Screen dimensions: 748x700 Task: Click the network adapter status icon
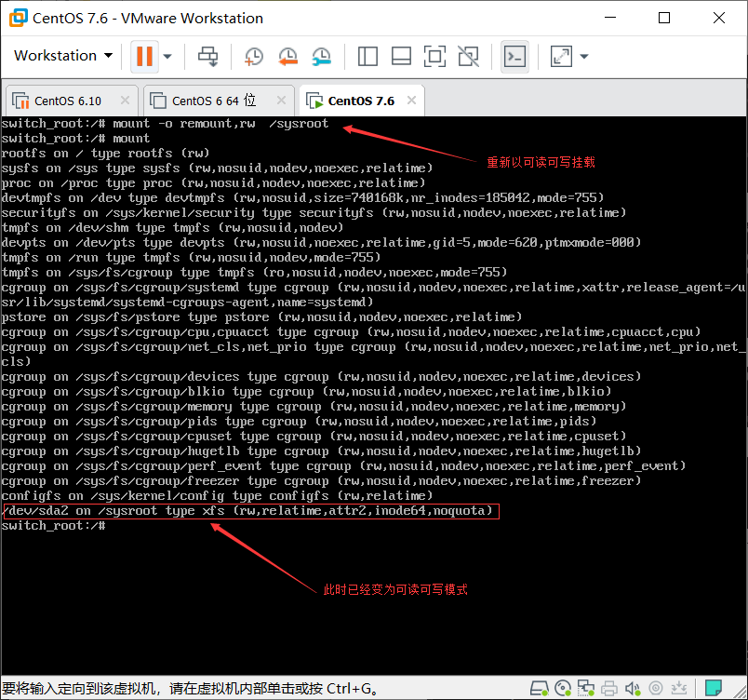tap(586, 688)
